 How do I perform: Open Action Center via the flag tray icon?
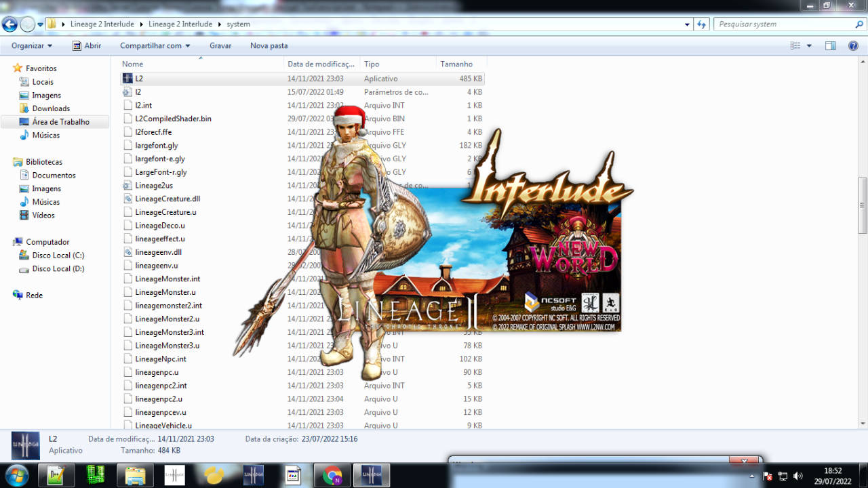click(766, 478)
